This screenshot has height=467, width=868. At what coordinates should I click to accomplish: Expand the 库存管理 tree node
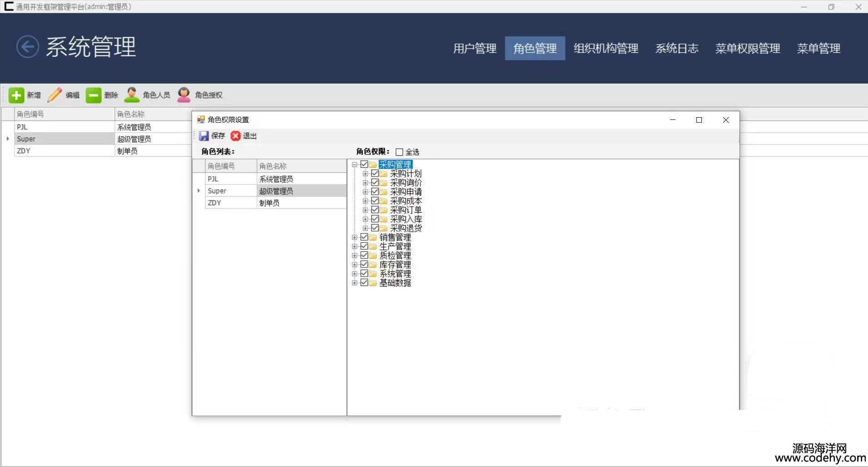[355, 265]
